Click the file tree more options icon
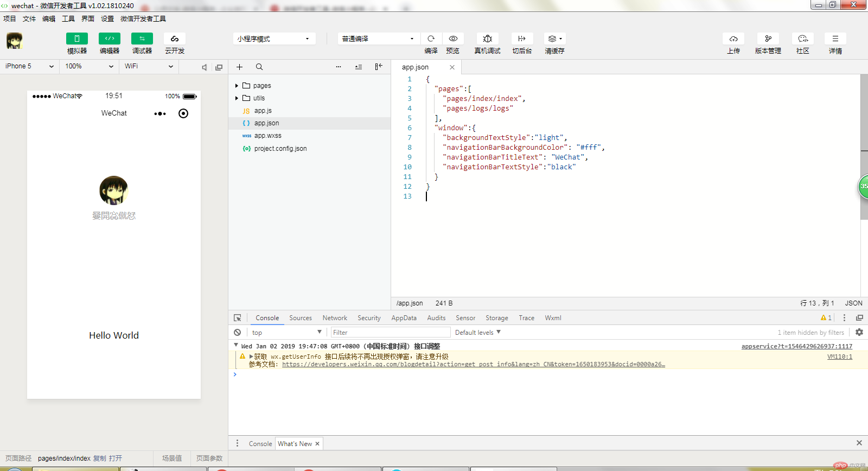The image size is (868, 471). (339, 67)
